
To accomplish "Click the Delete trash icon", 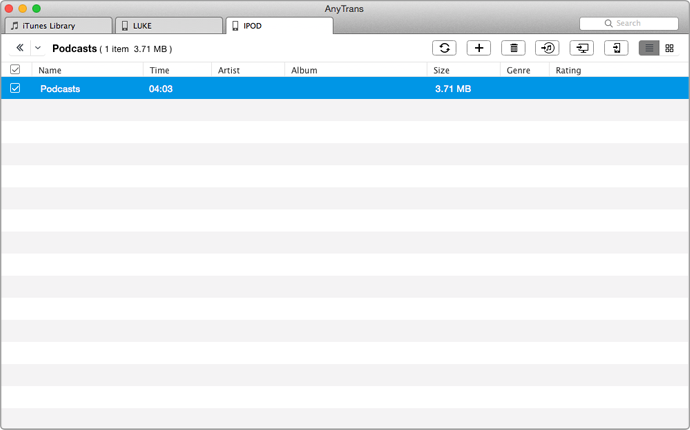I will pyautogui.click(x=513, y=48).
